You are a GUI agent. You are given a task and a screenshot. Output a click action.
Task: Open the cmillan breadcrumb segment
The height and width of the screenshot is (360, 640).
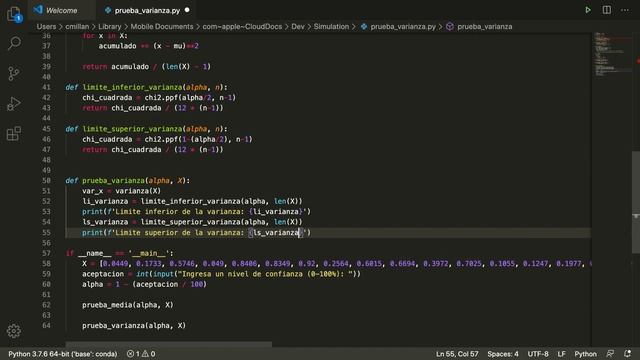77,27
